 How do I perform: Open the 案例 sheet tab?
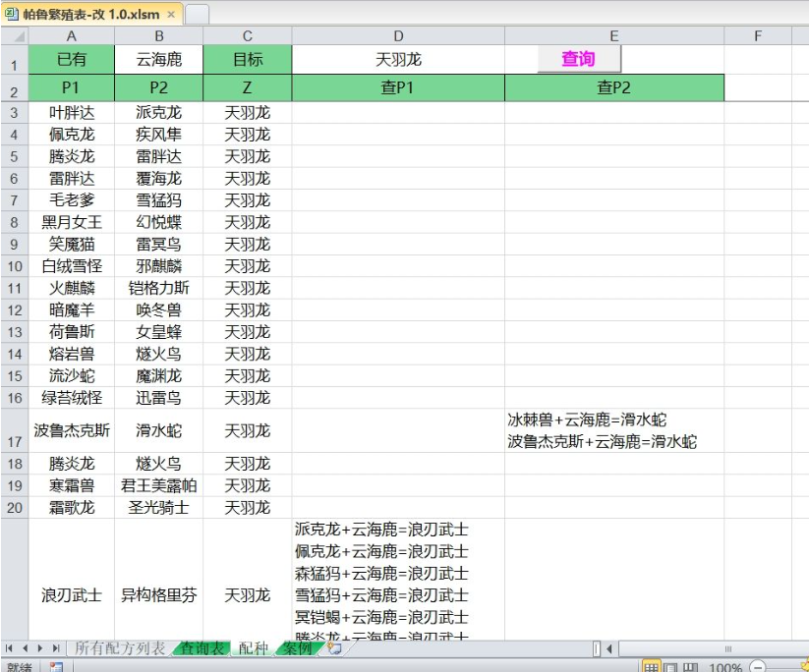pos(298,648)
